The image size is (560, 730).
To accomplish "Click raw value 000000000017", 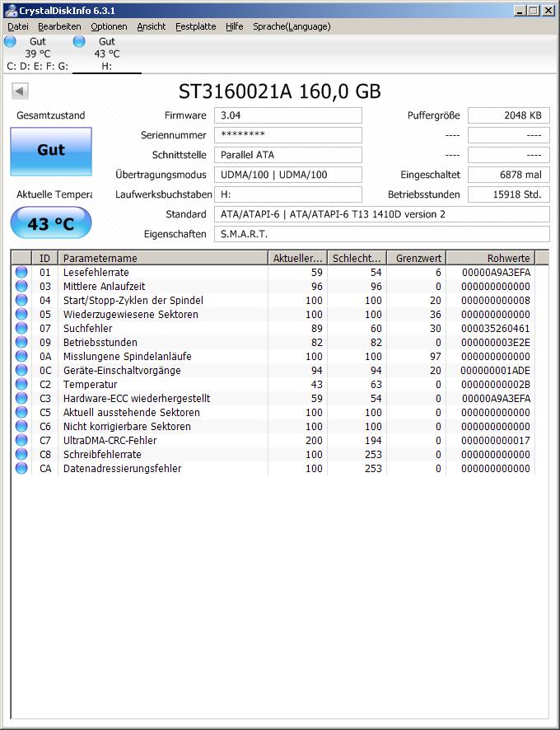I will [495, 440].
